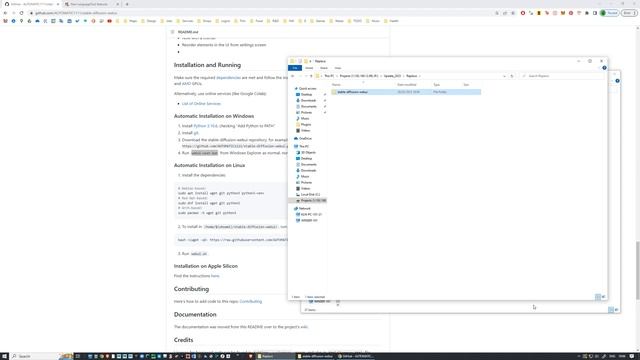Open the Windows Start menu
This screenshot has height=360, width=640.
click(x=4, y=356)
